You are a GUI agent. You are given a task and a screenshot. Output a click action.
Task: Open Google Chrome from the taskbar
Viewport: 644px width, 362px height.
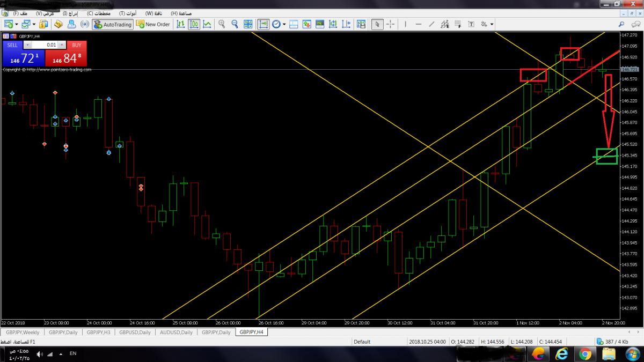point(584,354)
